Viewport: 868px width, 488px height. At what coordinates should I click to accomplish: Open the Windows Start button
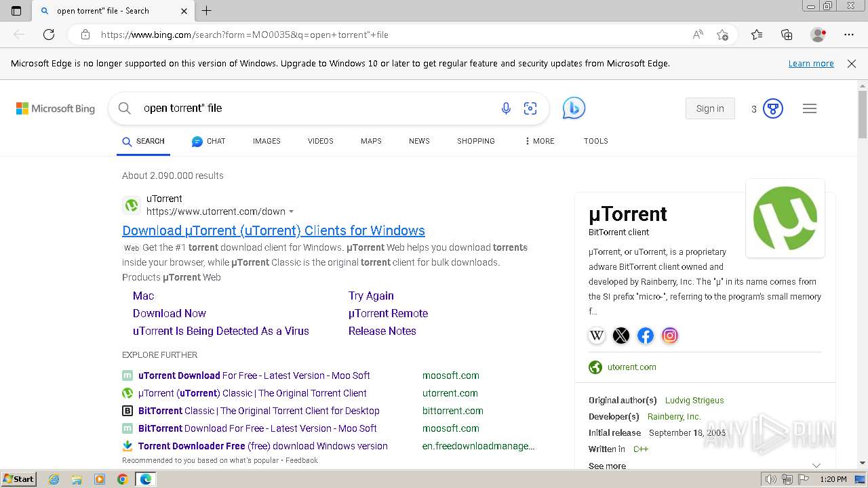click(x=19, y=479)
